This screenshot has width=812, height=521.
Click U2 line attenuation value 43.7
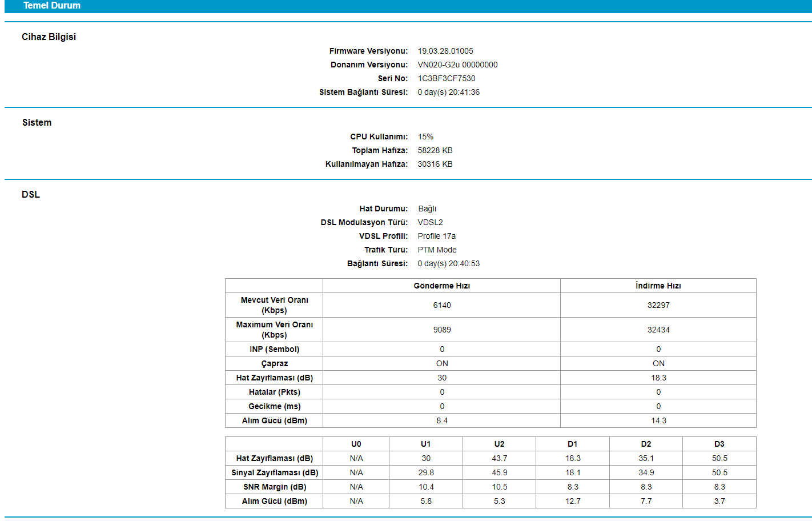pos(500,458)
